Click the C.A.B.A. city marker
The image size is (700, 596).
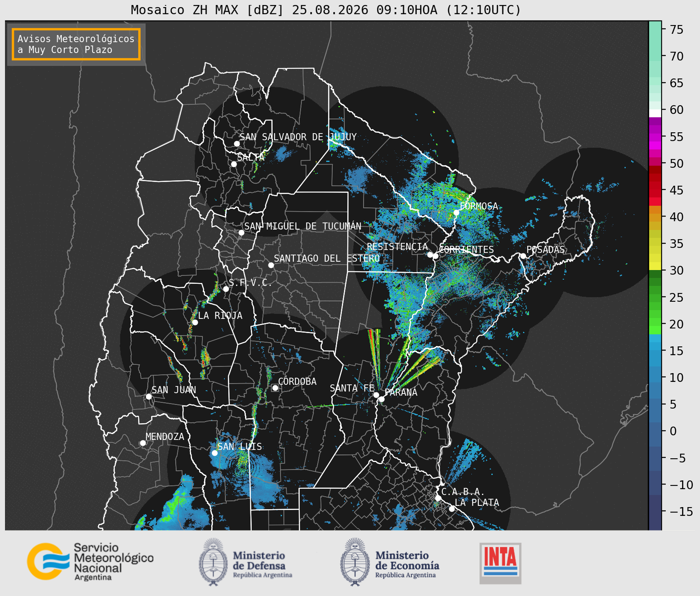pyautogui.click(x=438, y=498)
